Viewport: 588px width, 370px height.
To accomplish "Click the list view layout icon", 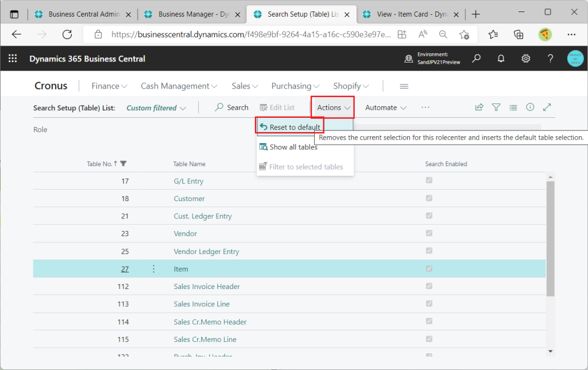I will pyautogui.click(x=513, y=107).
